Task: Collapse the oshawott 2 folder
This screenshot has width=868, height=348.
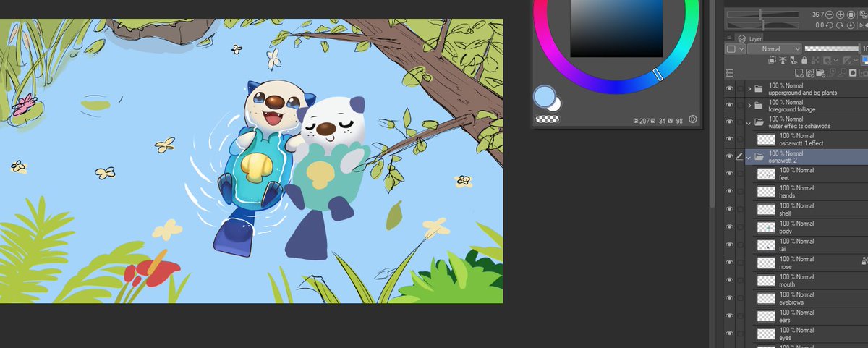Action: (749, 157)
